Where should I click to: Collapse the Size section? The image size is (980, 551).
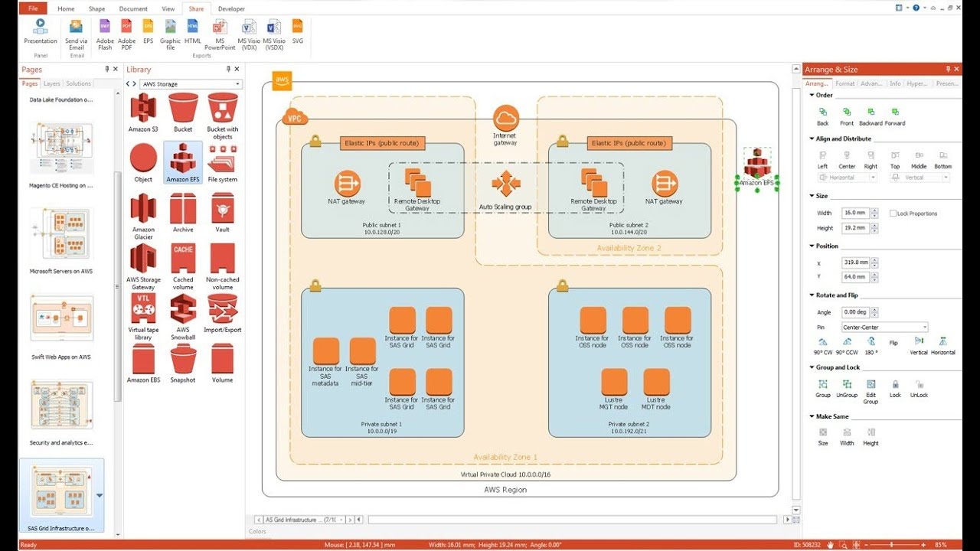[x=812, y=196]
